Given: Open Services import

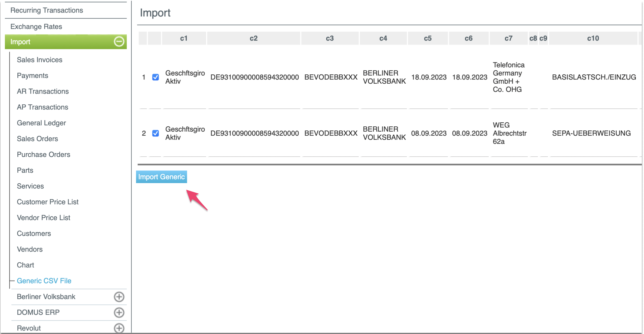Looking at the screenshot, I should tap(30, 186).
